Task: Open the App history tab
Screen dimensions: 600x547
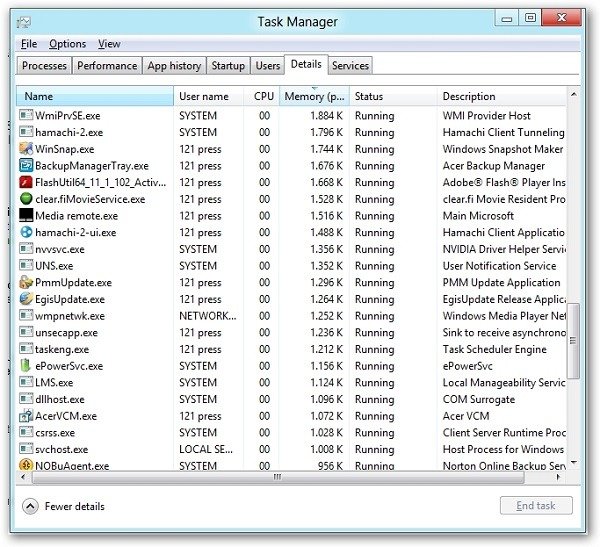Action: [174, 65]
